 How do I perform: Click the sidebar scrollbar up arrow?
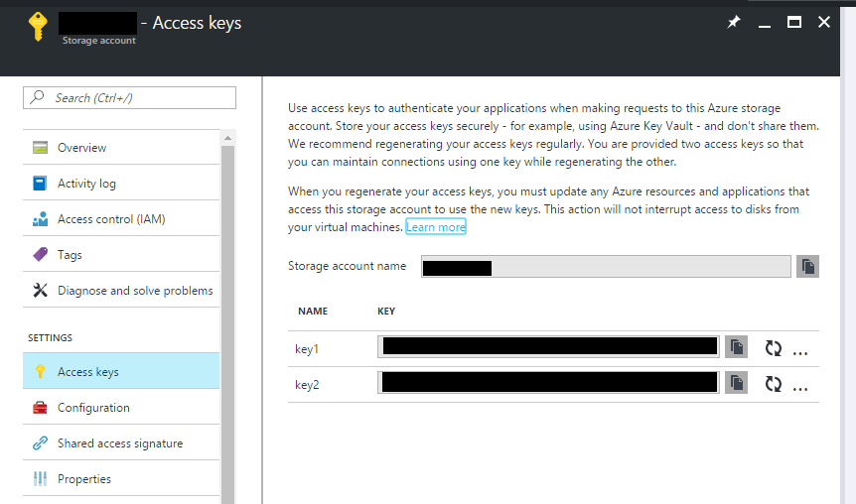227,139
